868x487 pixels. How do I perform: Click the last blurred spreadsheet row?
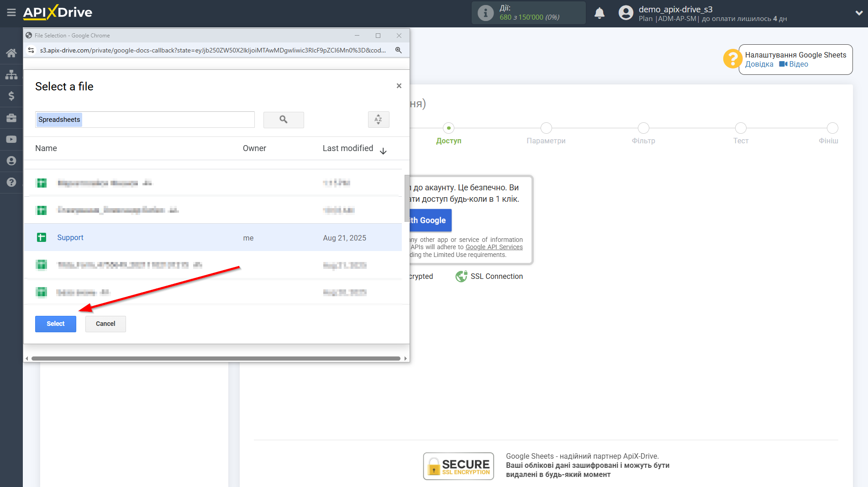point(213,292)
